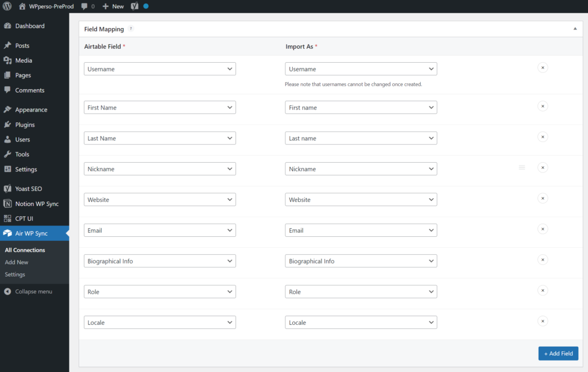Open the Last name Import As dropdown
This screenshot has height=372, width=588.
(361, 138)
